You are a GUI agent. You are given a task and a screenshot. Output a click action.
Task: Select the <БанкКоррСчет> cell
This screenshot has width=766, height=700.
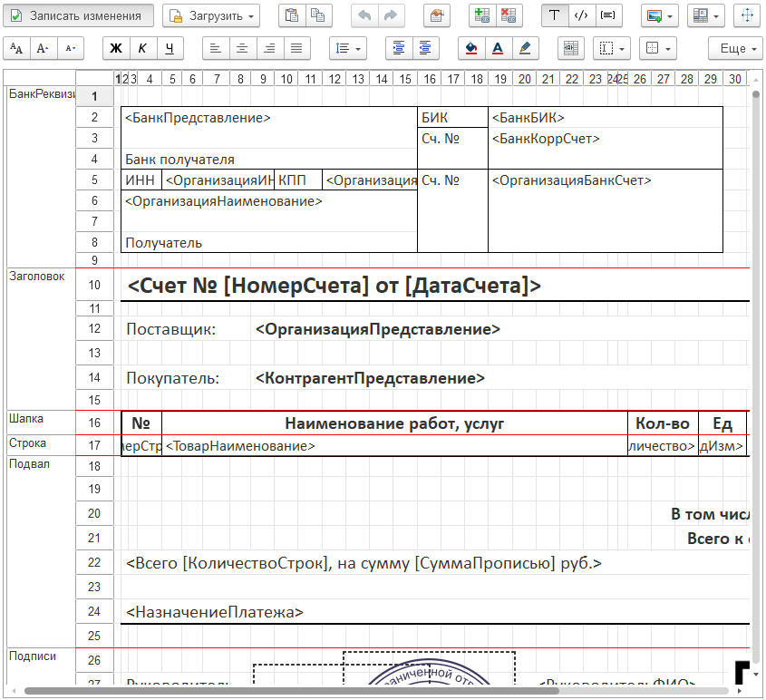pos(606,149)
